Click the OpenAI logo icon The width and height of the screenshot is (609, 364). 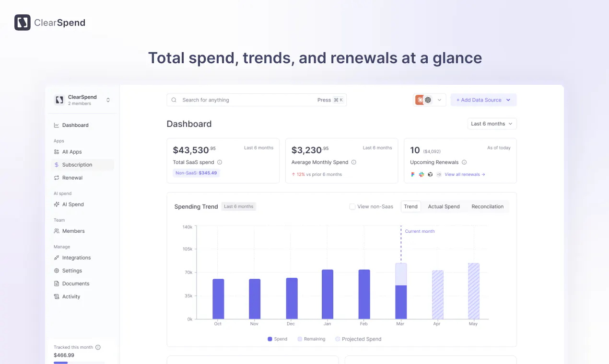428,100
